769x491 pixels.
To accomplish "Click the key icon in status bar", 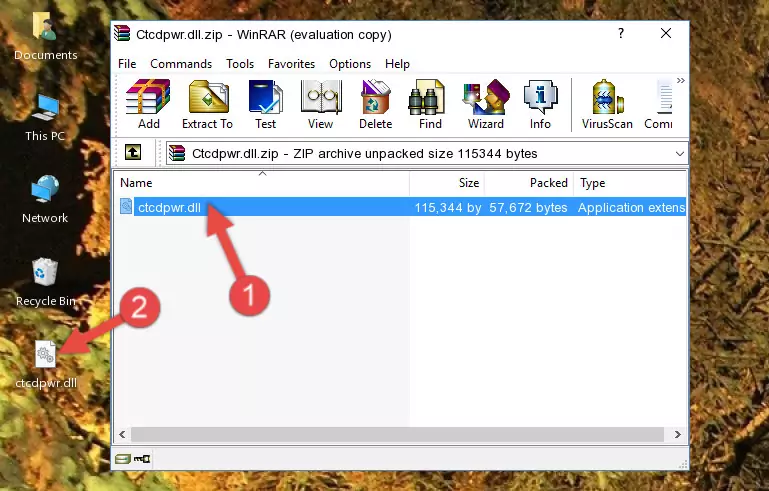I will click(142, 459).
